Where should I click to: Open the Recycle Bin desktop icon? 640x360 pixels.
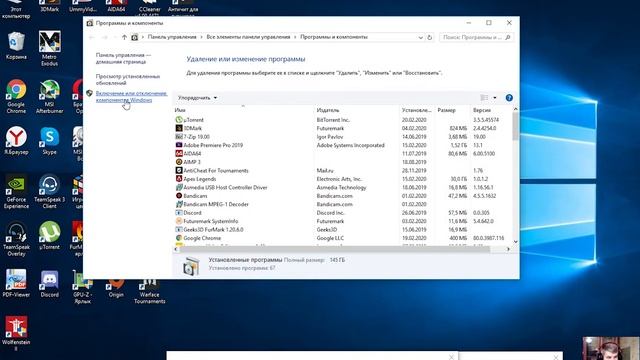16,45
